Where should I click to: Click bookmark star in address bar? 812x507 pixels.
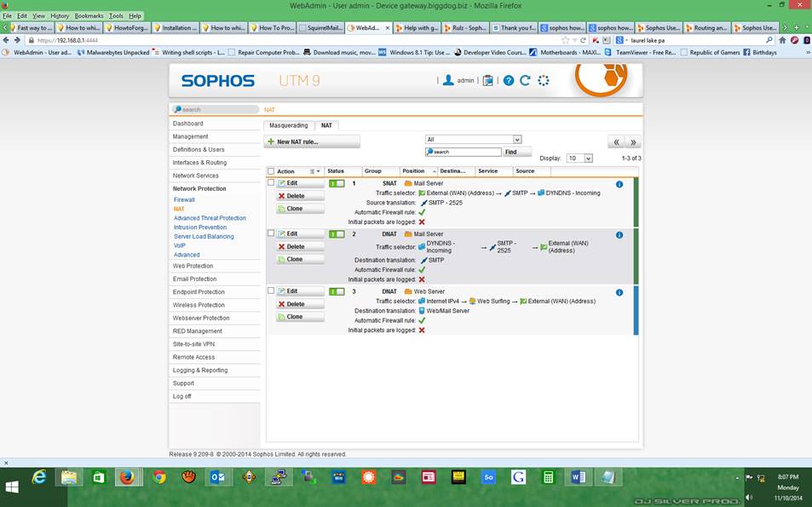pos(565,40)
